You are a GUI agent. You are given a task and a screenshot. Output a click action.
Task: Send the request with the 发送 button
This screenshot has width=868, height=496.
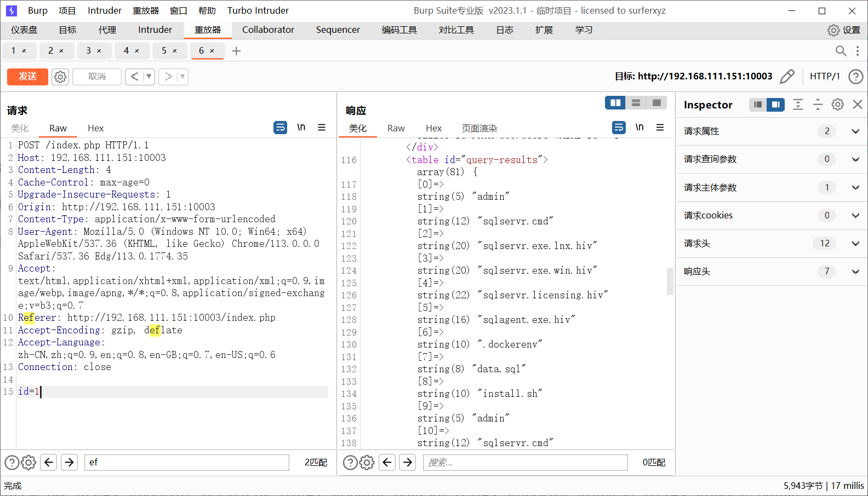tap(28, 77)
